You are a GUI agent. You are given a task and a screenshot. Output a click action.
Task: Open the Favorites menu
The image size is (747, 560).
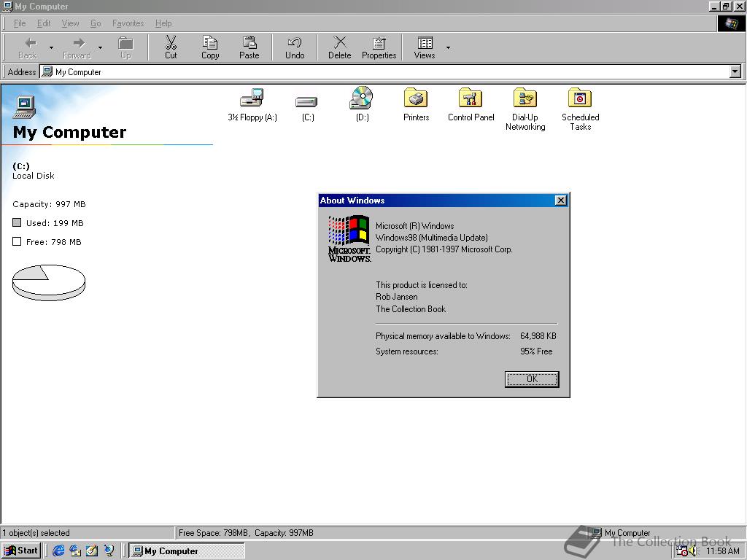point(128,23)
